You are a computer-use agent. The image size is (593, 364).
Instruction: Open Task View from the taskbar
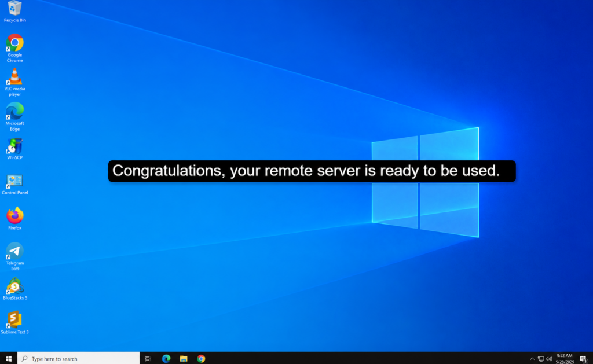(148, 358)
